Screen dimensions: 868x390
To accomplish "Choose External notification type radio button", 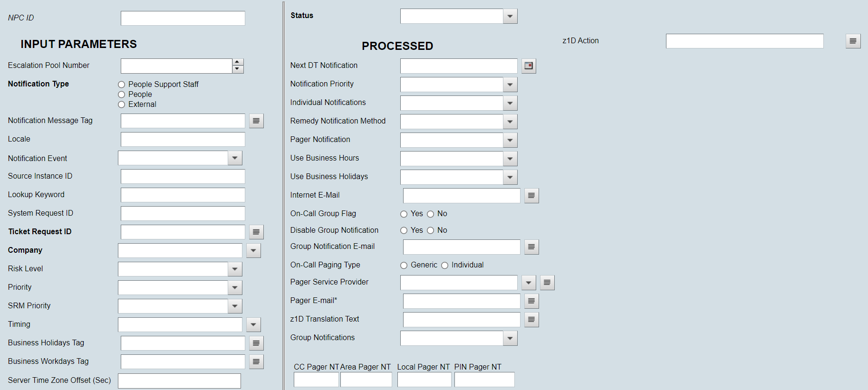I will pos(122,105).
